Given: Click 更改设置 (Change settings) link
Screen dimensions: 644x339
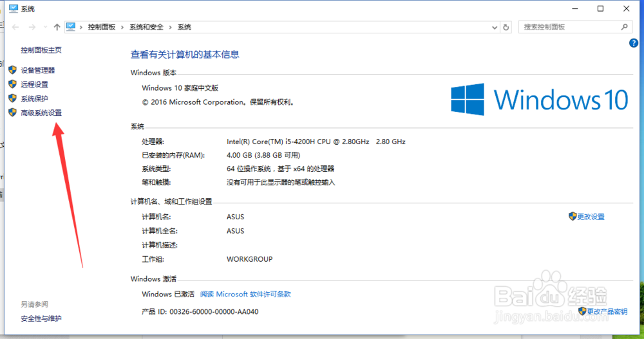Looking at the screenshot, I should click(x=591, y=217).
